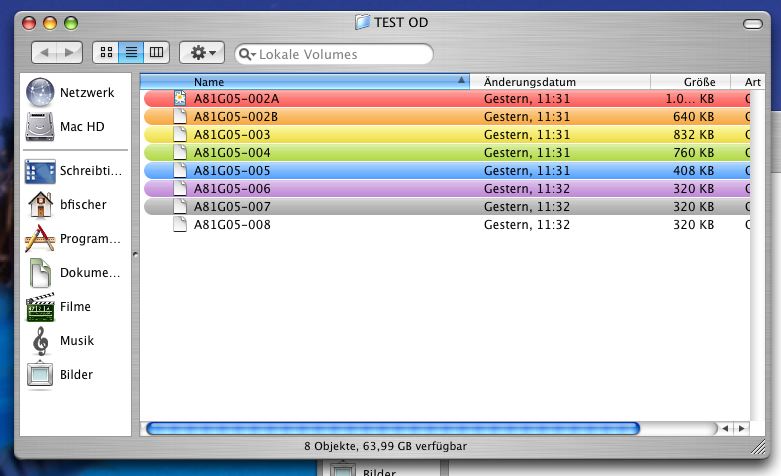The height and width of the screenshot is (476, 781).
Task: Switch to icon view mode
Action: (106, 52)
